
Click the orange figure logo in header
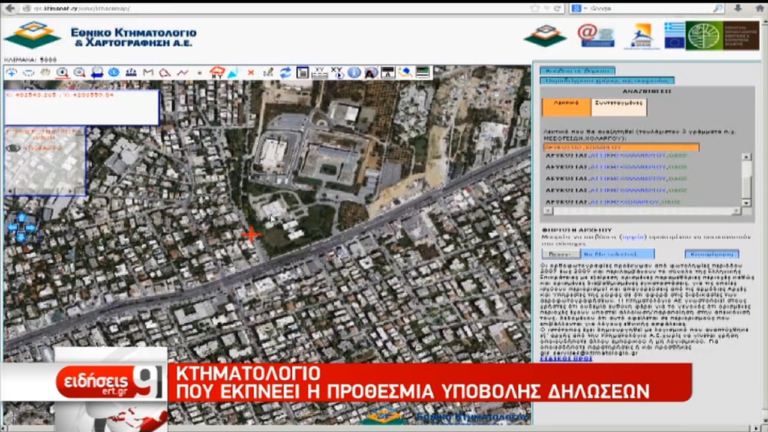642,35
